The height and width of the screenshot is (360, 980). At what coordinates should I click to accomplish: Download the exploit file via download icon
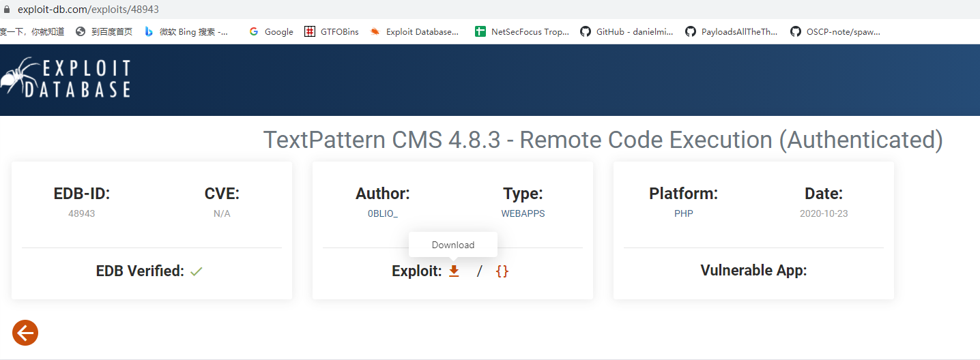pyautogui.click(x=454, y=271)
